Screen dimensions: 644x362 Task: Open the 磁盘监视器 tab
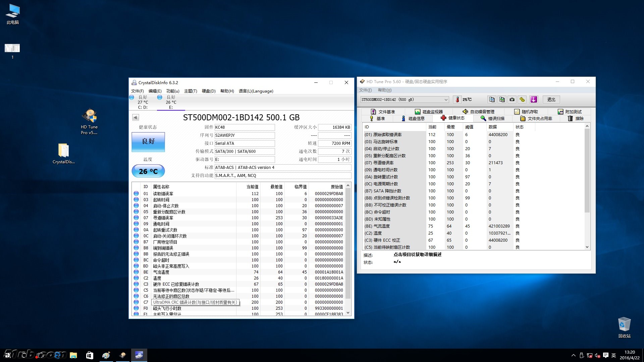pyautogui.click(x=429, y=112)
